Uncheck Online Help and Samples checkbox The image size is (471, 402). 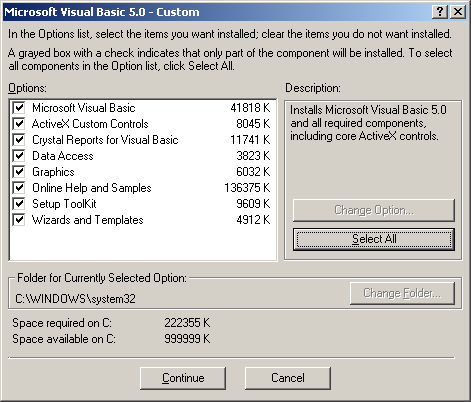pos(19,188)
